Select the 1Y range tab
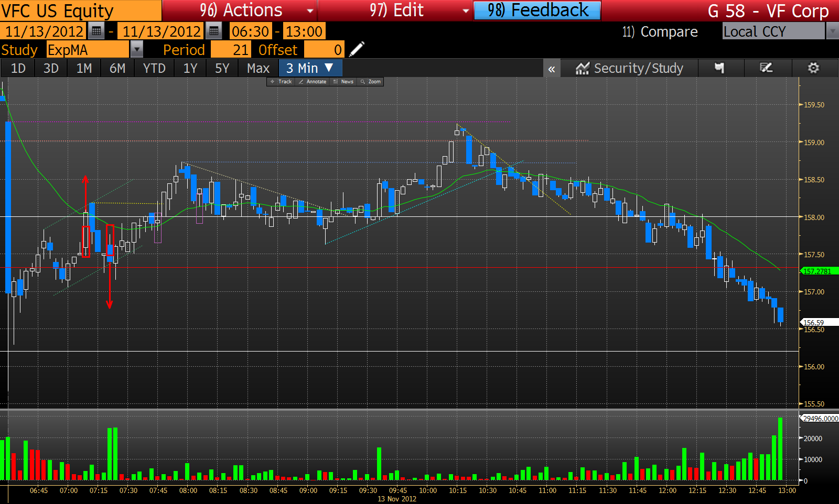The height and width of the screenshot is (504, 839). point(190,68)
